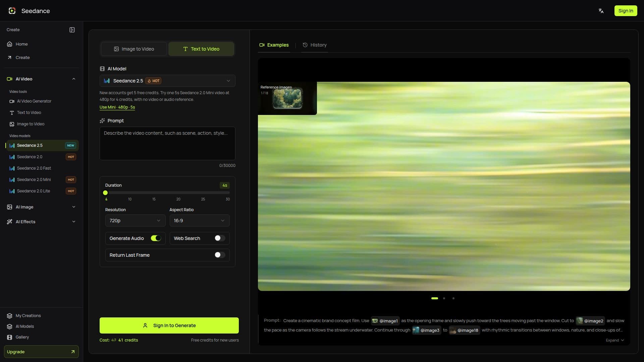Click the 20 mark on Duration slider

point(178,199)
